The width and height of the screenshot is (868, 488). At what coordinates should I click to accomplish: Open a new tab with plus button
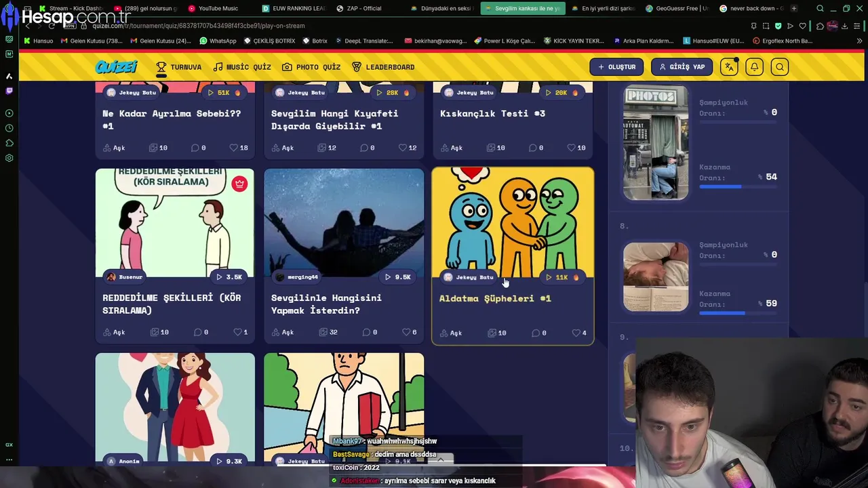[x=794, y=9]
